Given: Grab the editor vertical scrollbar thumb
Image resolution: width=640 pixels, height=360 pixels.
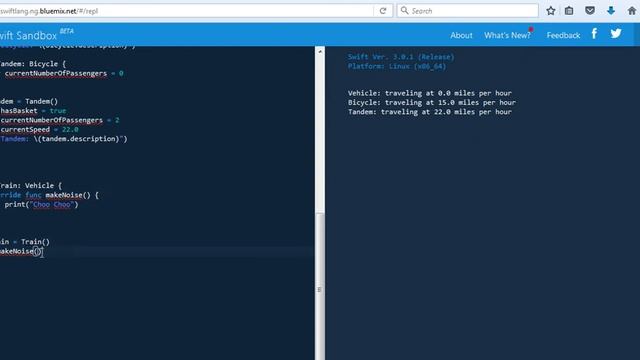Looking at the screenshot, I should coord(320,286).
